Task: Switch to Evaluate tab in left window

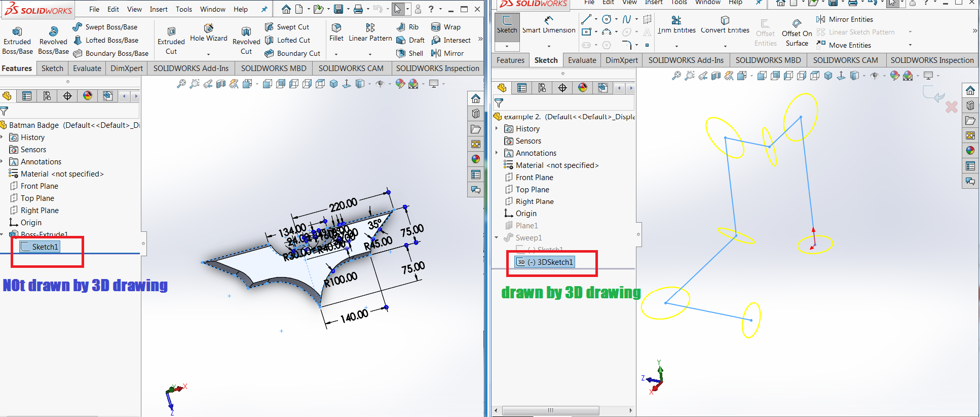Action: coord(87,68)
